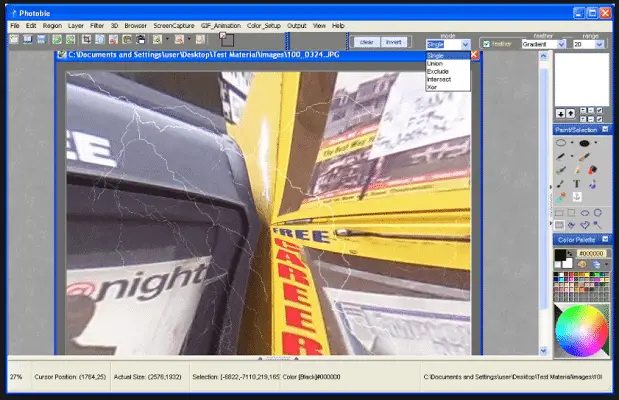The image size is (619, 400).
Task: Swap foreground and background colors
Action: coord(569,252)
